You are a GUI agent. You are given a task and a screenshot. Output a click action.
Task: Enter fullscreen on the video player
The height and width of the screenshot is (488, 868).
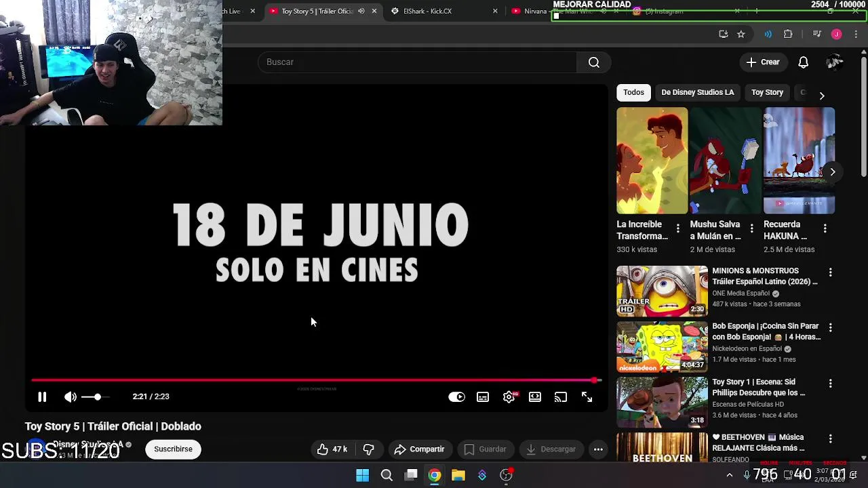tap(587, 397)
